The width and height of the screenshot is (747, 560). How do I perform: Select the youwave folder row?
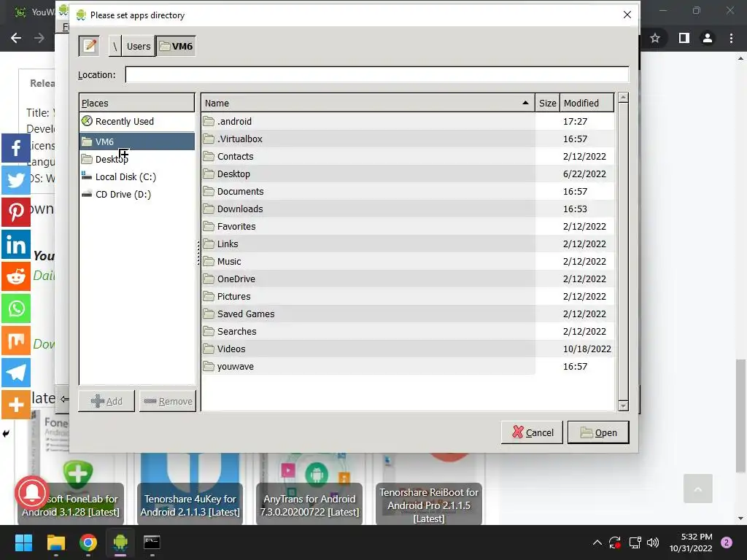(408, 367)
